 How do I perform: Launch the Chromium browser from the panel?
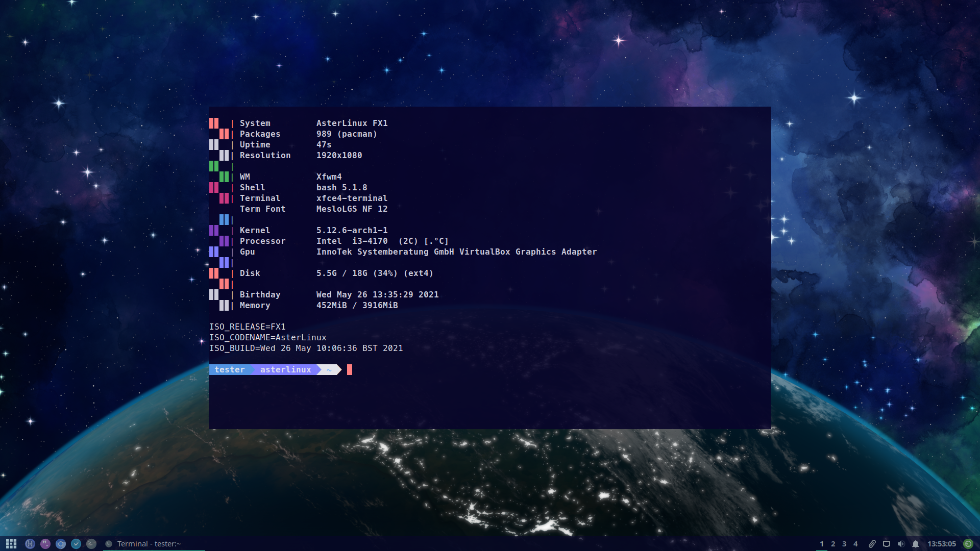(61, 544)
